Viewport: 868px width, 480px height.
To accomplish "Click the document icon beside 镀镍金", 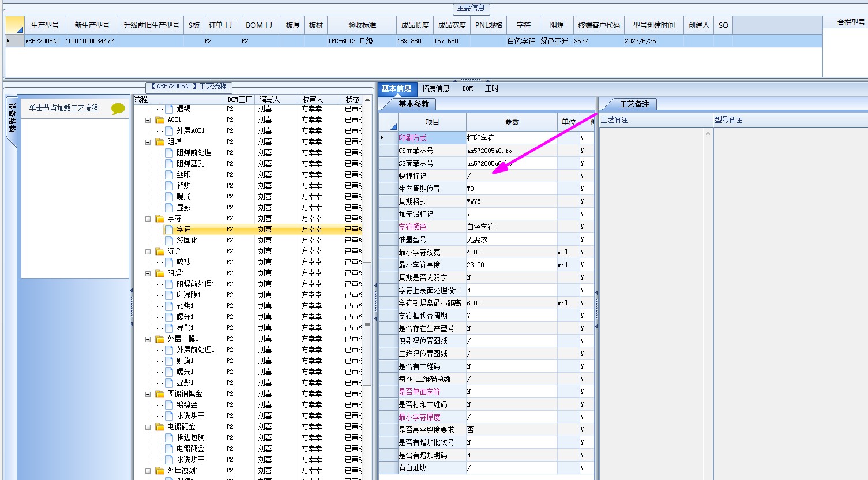I will click(x=170, y=404).
